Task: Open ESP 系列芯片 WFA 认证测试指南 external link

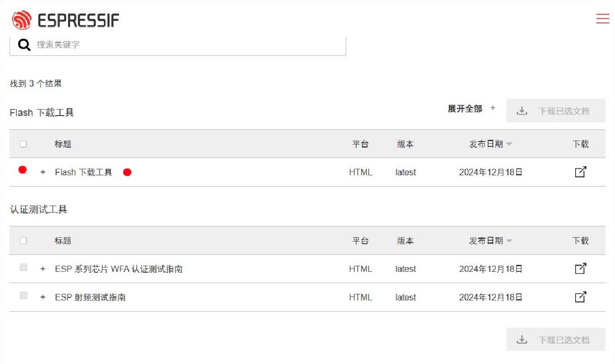Action: [x=580, y=268]
